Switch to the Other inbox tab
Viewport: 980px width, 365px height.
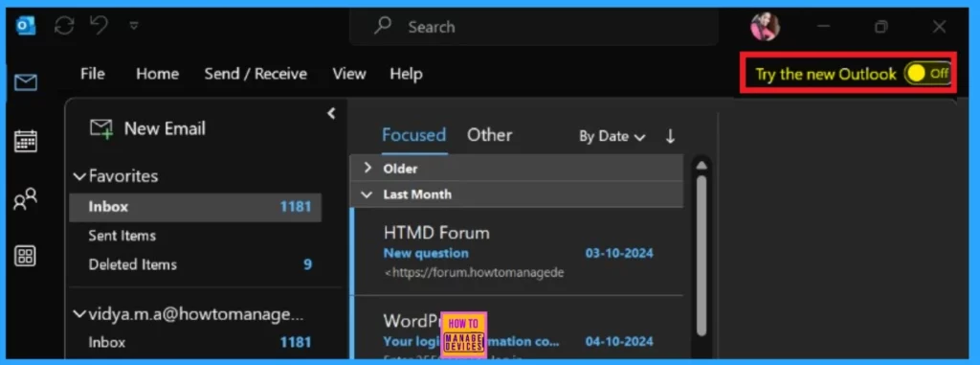coord(489,135)
